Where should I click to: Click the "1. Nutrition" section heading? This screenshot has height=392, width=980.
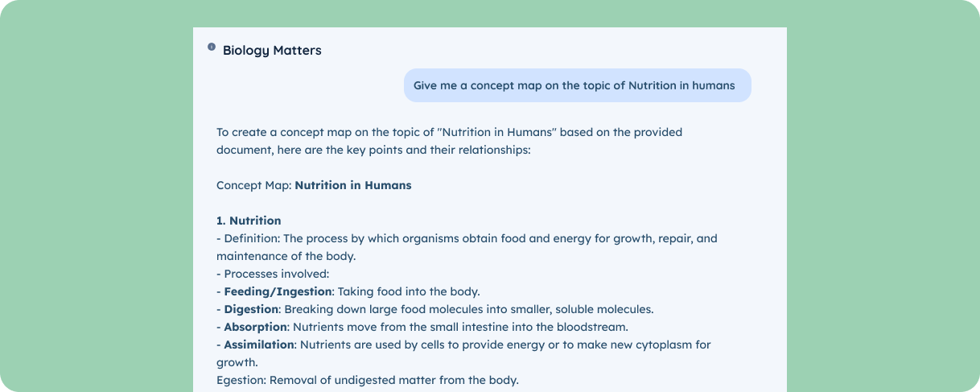(x=249, y=221)
